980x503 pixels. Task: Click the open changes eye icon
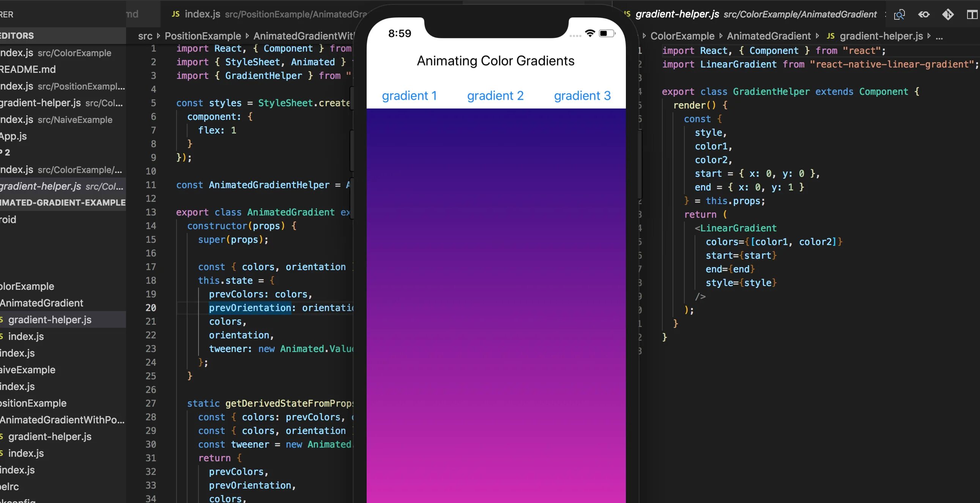[x=924, y=14]
